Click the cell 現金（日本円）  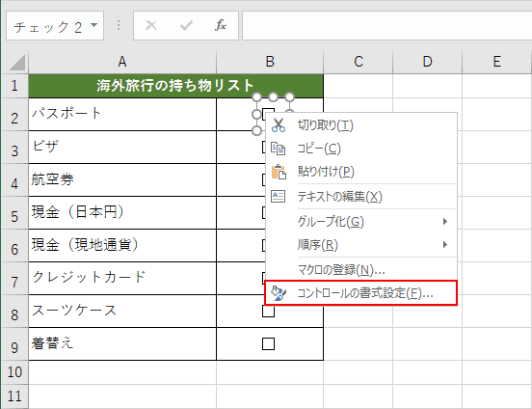(122, 212)
